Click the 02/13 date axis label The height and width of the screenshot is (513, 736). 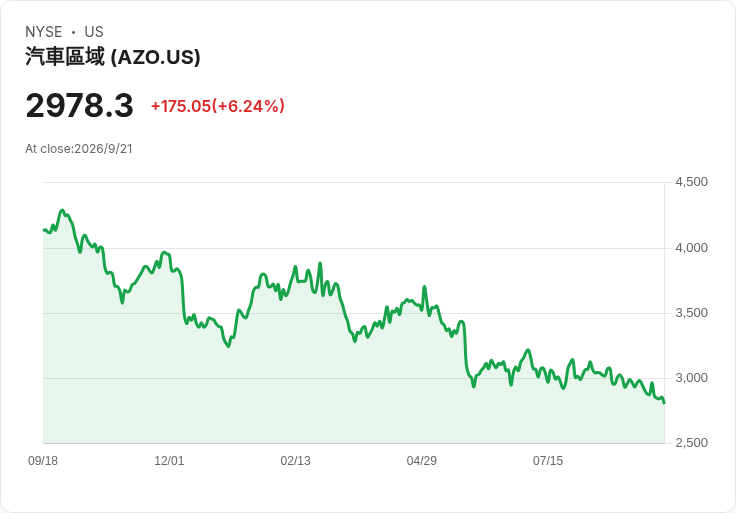point(295,461)
